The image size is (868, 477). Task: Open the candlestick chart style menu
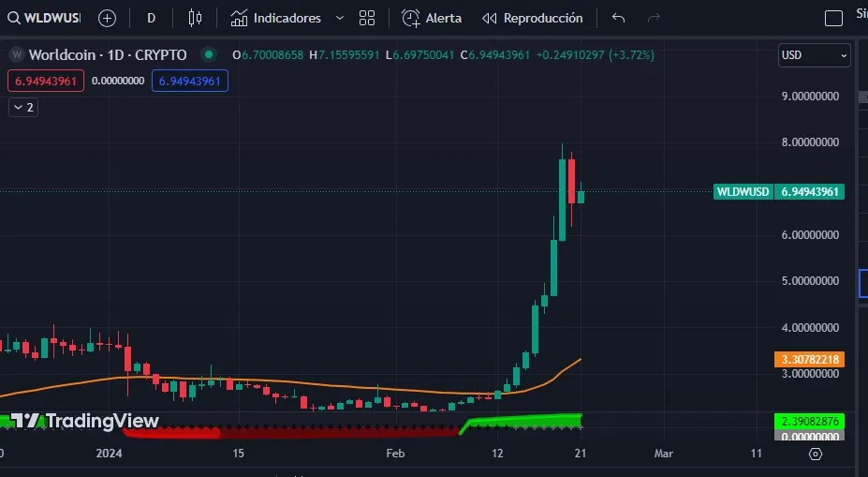tap(195, 19)
